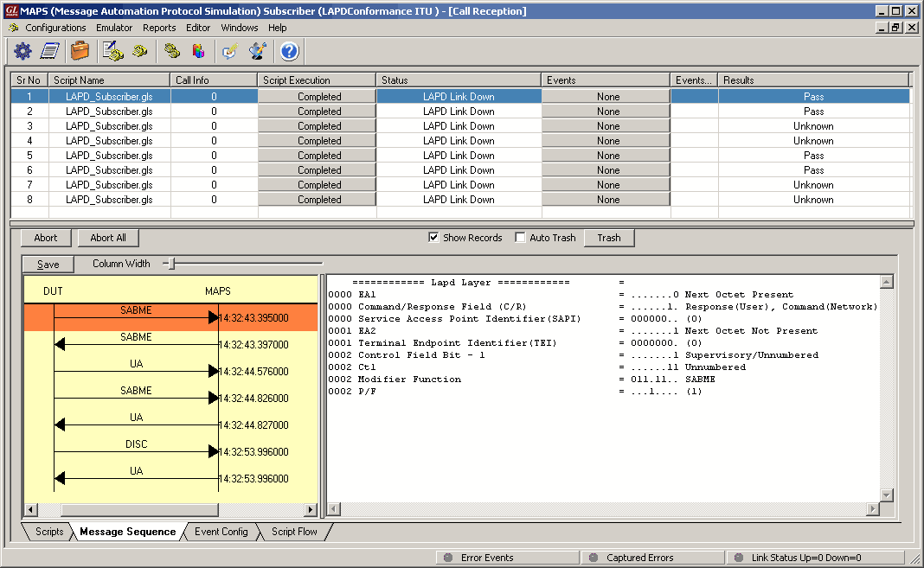Image resolution: width=924 pixels, height=568 pixels.
Task: Click the Sr No column header
Action: click(29, 80)
